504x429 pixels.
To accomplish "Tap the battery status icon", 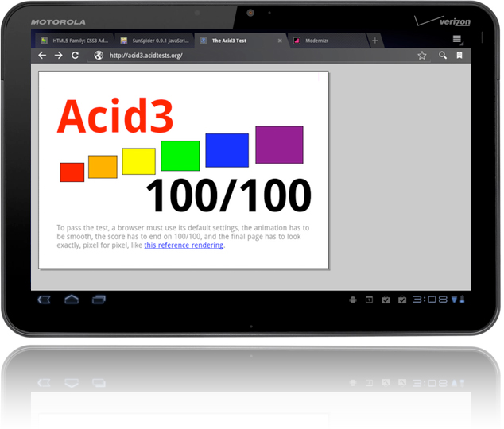I will point(463,300).
